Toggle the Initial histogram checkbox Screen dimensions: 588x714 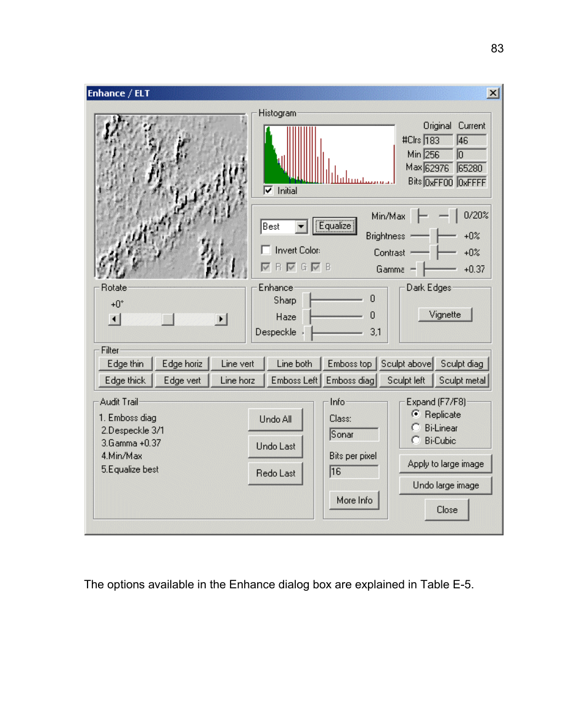(268, 190)
